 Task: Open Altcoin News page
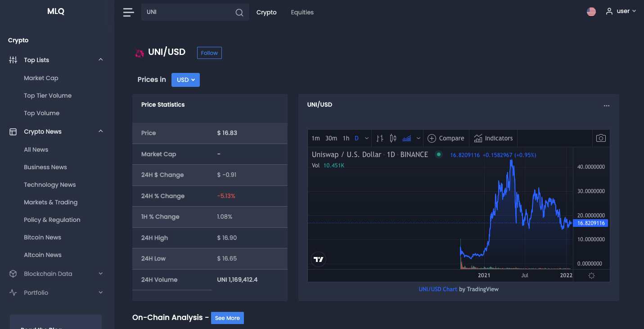tap(43, 255)
